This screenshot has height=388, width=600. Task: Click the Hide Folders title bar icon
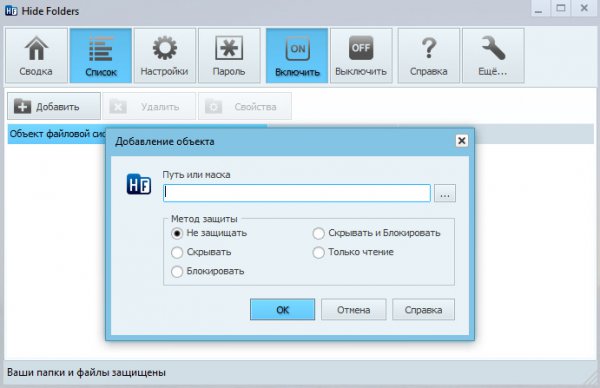(x=11, y=11)
